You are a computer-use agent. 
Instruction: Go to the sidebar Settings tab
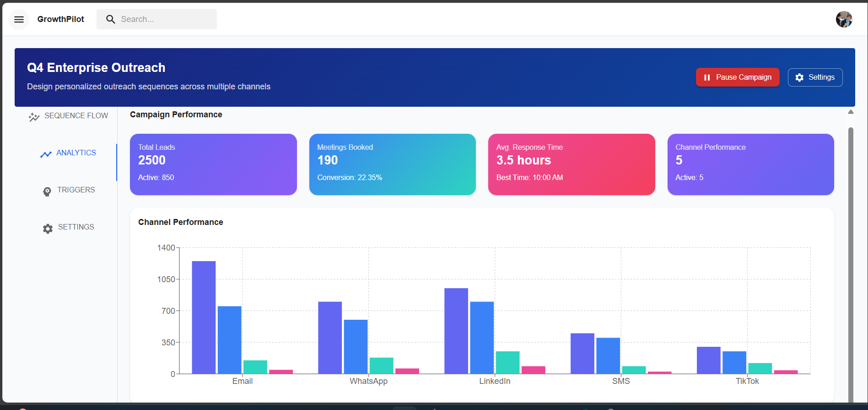pyautogui.click(x=68, y=227)
